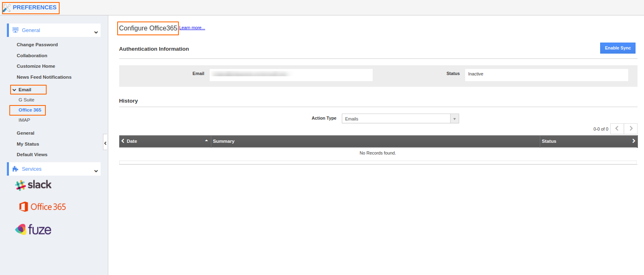Open the Action Type dropdown
This screenshot has width=644, height=275.
click(x=400, y=118)
